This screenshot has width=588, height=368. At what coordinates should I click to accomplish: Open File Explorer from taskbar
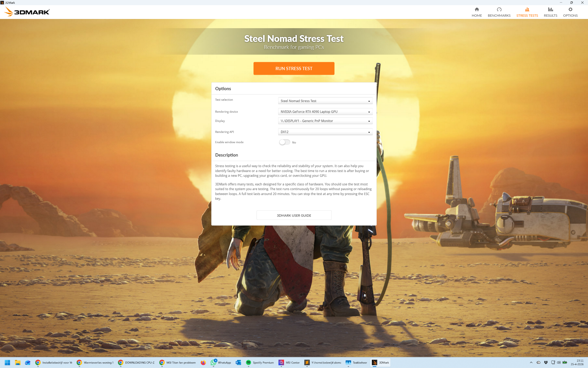pyautogui.click(x=18, y=363)
